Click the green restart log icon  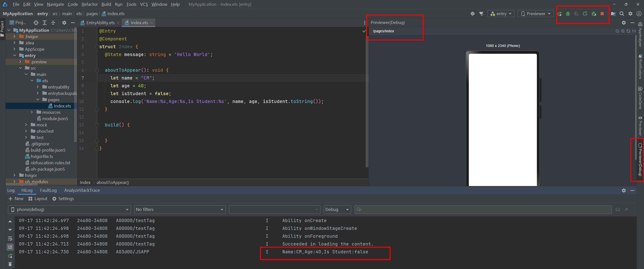[x=10, y=256]
